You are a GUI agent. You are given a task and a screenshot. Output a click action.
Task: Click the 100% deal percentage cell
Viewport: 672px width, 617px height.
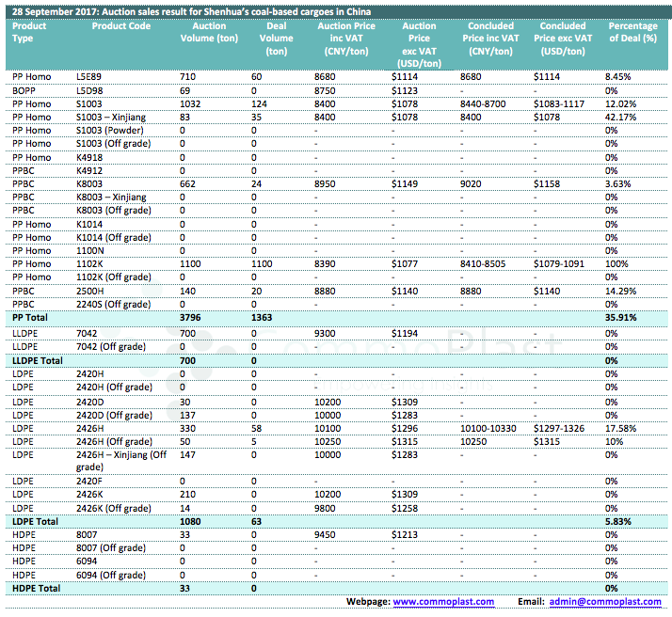tap(617, 264)
